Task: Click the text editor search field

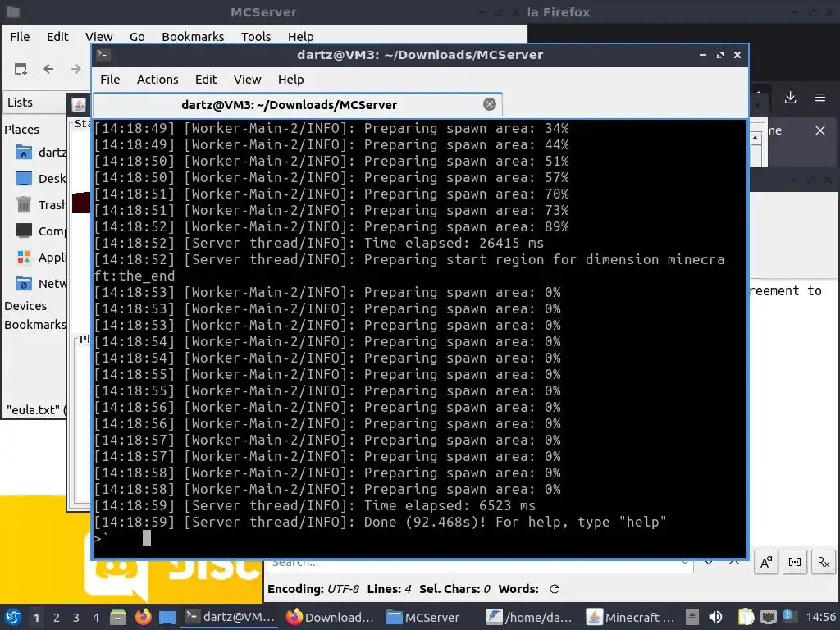Action: click(479, 564)
